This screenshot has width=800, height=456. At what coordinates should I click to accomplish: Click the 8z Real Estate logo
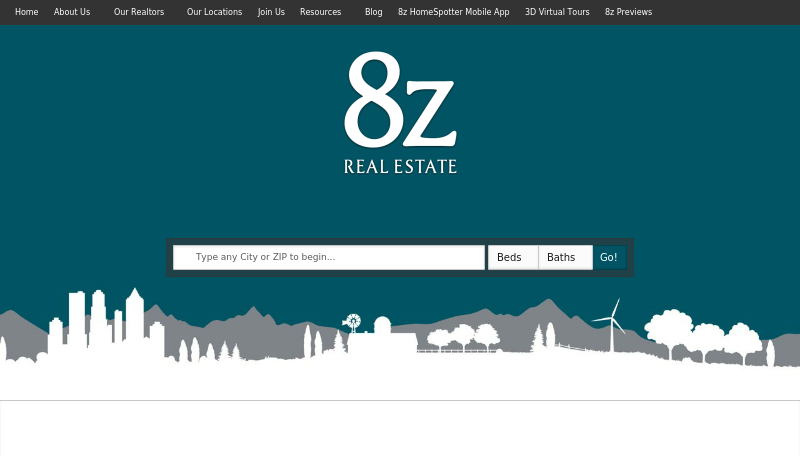tap(401, 113)
